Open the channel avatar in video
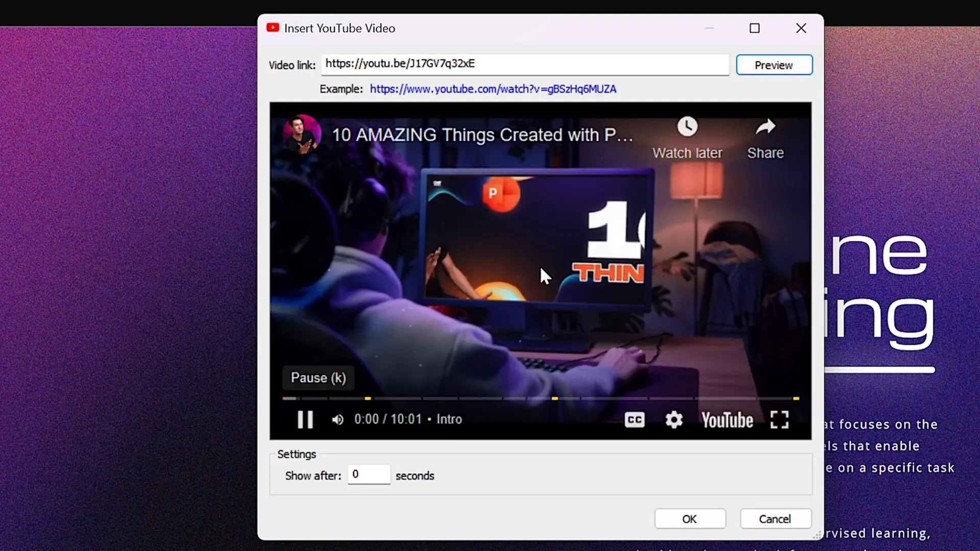The height and width of the screenshot is (551, 980). point(302,135)
